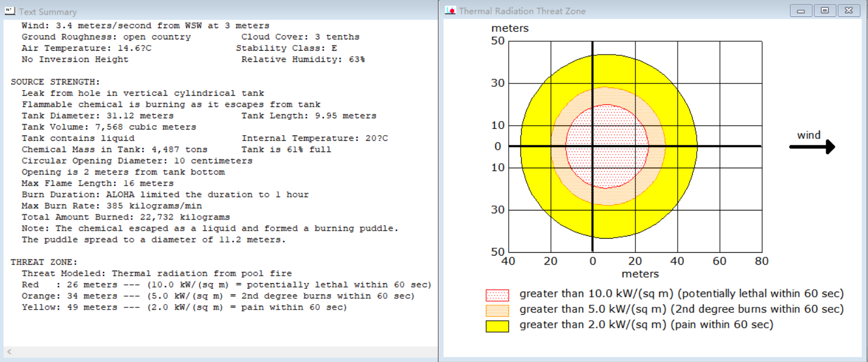The height and width of the screenshot is (362, 868).
Task: Maximize the Thermal Radiation Threat Zone window
Action: point(825,11)
